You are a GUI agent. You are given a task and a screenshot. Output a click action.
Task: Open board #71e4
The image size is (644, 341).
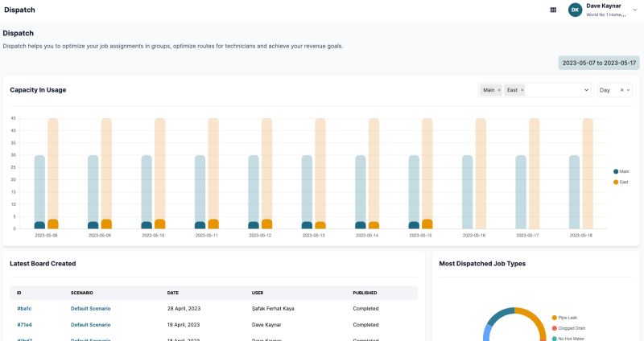(24, 325)
